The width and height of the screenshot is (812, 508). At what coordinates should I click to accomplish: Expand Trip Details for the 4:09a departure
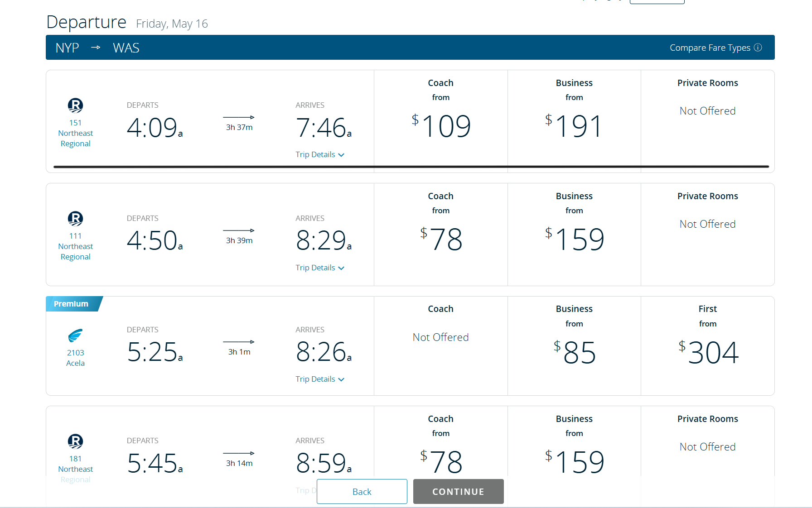click(320, 154)
